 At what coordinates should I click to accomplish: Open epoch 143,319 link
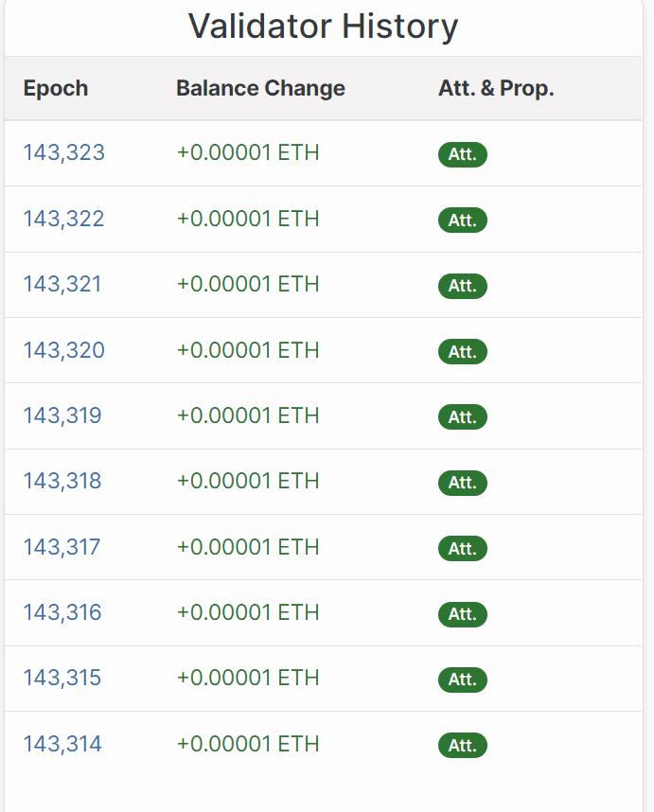pyautogui.click(x=62, y=415)
